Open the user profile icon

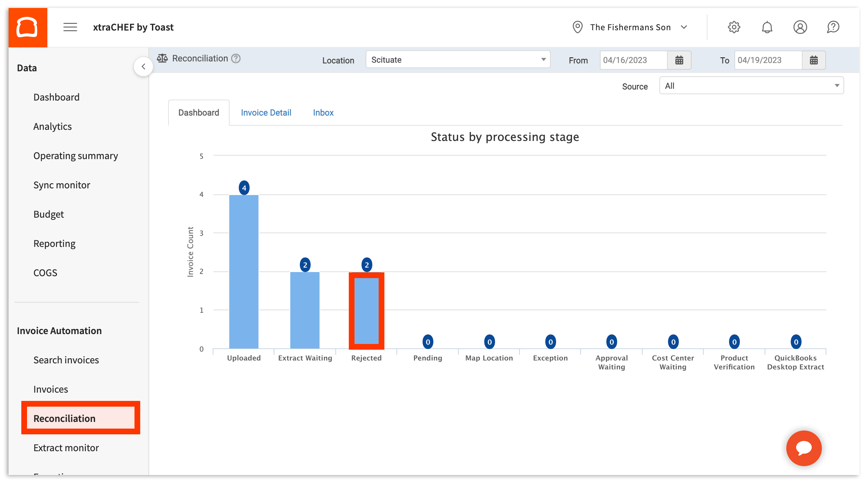pyautogui.click(x=800, y=27)
